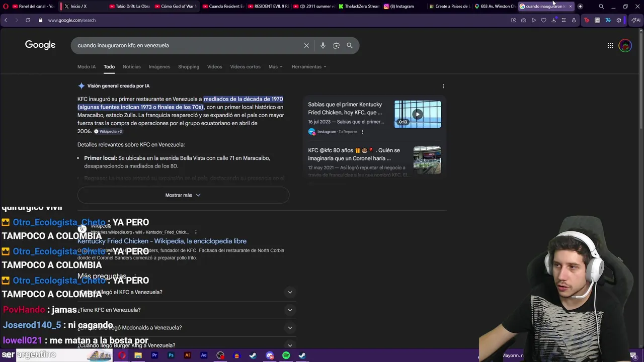Select the 'Shopping' search tab

click(189, 67)
